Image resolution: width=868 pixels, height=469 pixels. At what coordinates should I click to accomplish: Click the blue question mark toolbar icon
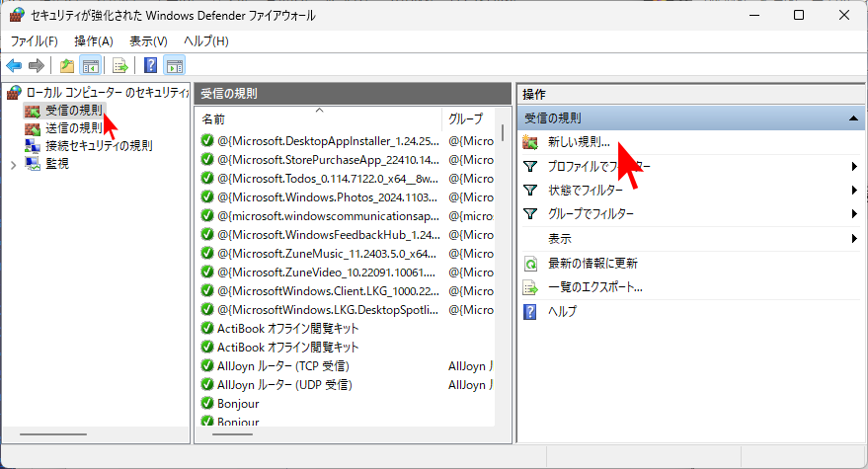(x=150, y=66)
